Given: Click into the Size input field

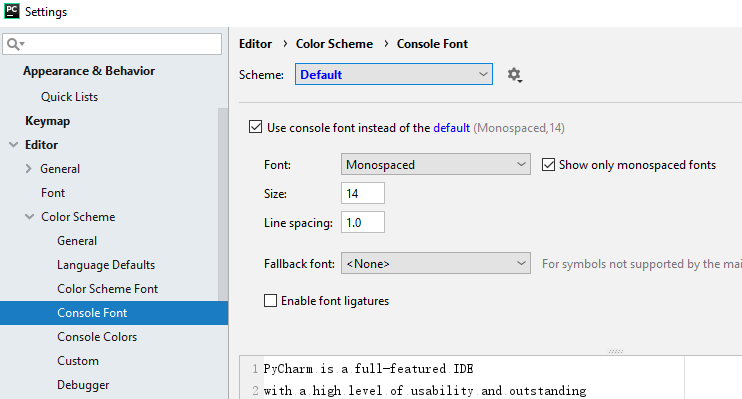Looking at the screenshot, I should [x=362, y=193].
